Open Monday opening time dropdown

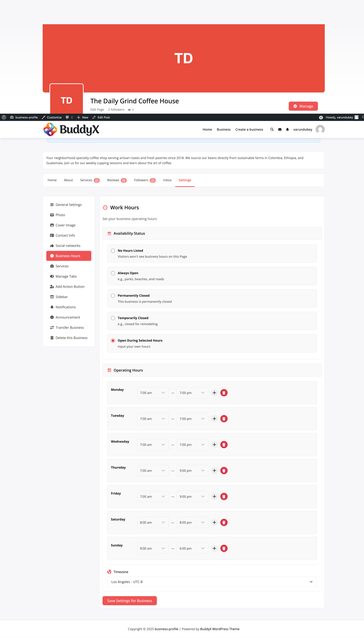[x=153, y=392]
